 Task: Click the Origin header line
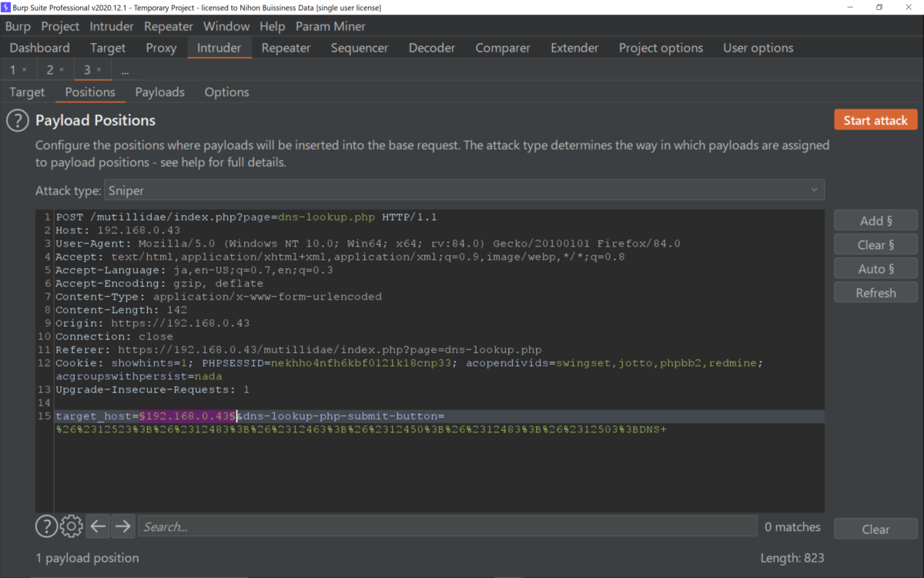coord(152,323)
